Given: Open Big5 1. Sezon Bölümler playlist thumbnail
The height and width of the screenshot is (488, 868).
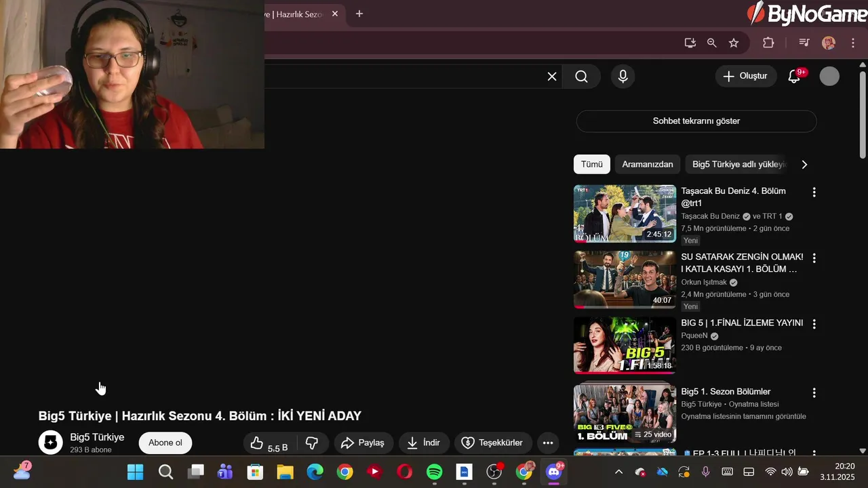Looking at the screenshot, I should pos(625,413).
